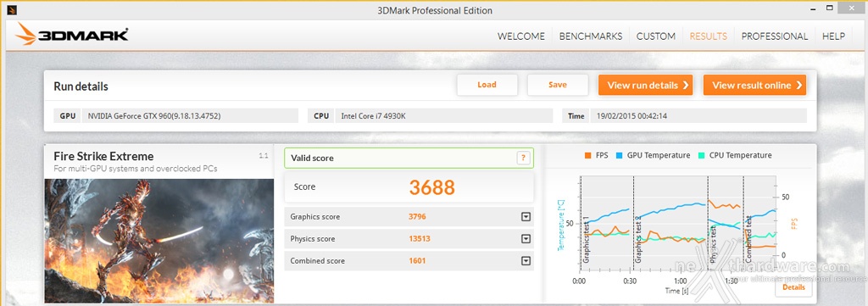Expand the Physics score details
Screen dimensions: 868x306
(x=526, y=239)
